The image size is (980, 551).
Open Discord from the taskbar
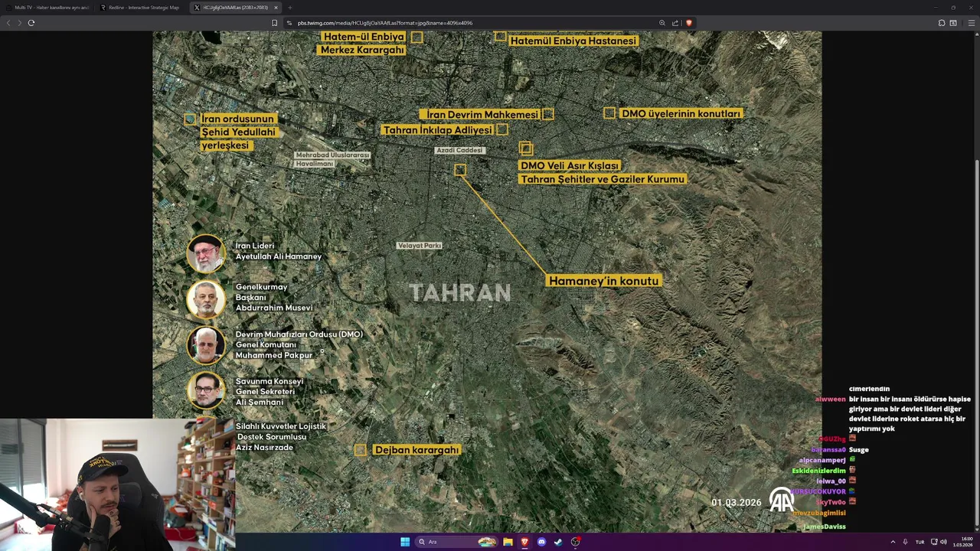[x=541, y=542]
